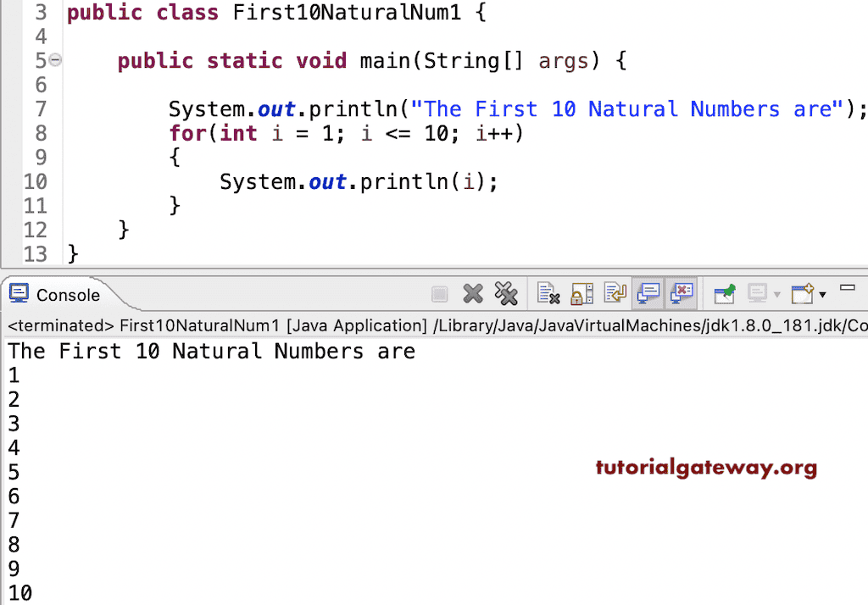Remove the terminated launch
The height and width of the screenshot is (605, 868).
point(472,293)
